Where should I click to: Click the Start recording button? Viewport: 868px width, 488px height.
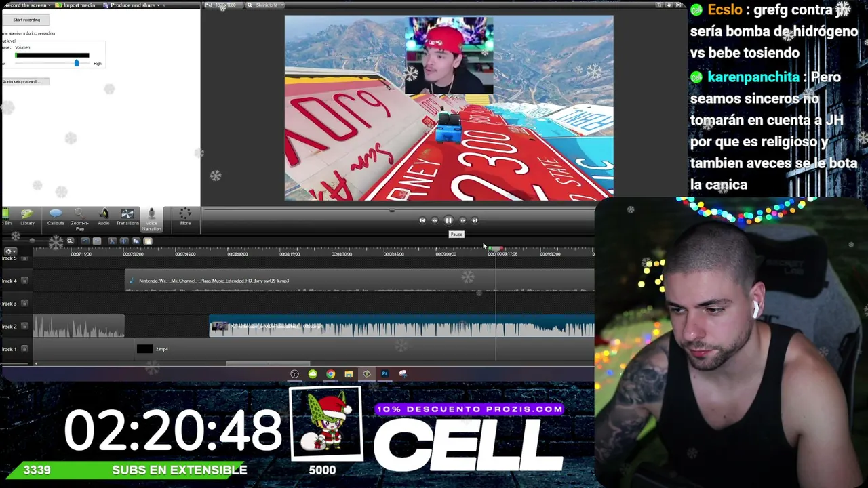[x=26, y=20]
